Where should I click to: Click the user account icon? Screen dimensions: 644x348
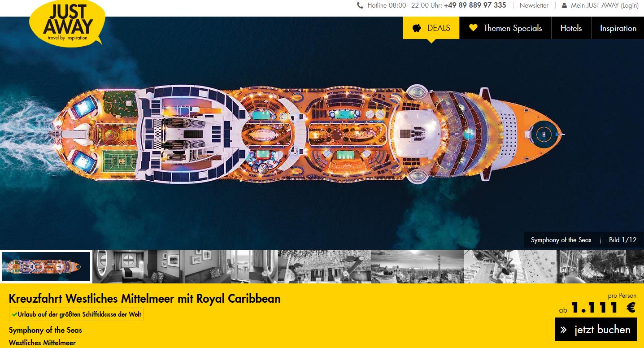565,5
